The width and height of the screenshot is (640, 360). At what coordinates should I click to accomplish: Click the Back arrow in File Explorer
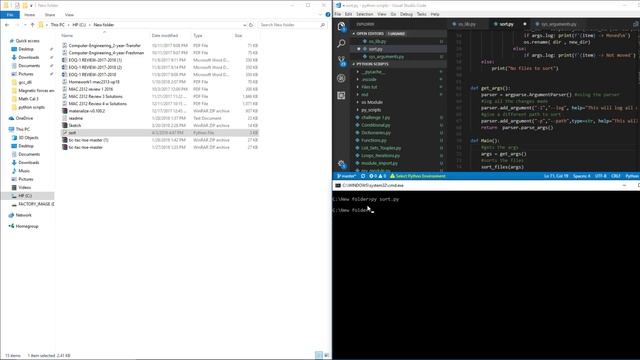pos(7,25)
